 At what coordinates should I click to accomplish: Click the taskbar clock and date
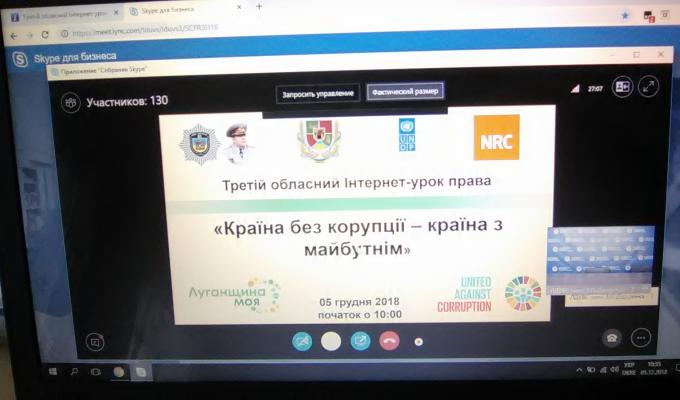[654, 368]
